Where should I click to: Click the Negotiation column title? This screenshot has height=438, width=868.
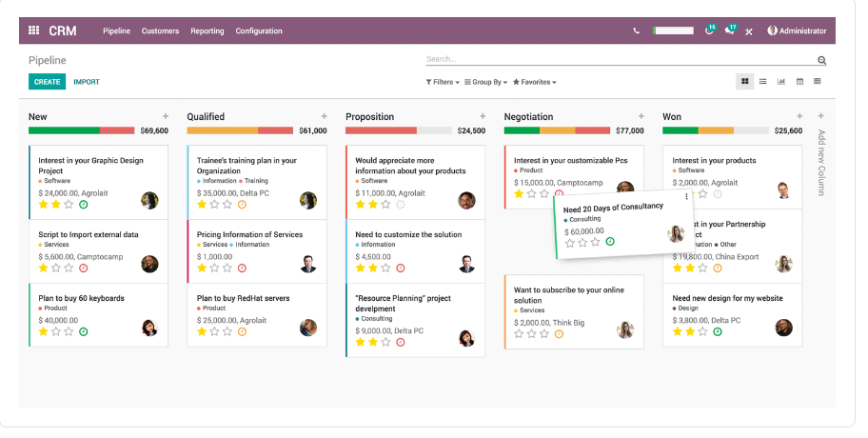(x=528, y=117)
